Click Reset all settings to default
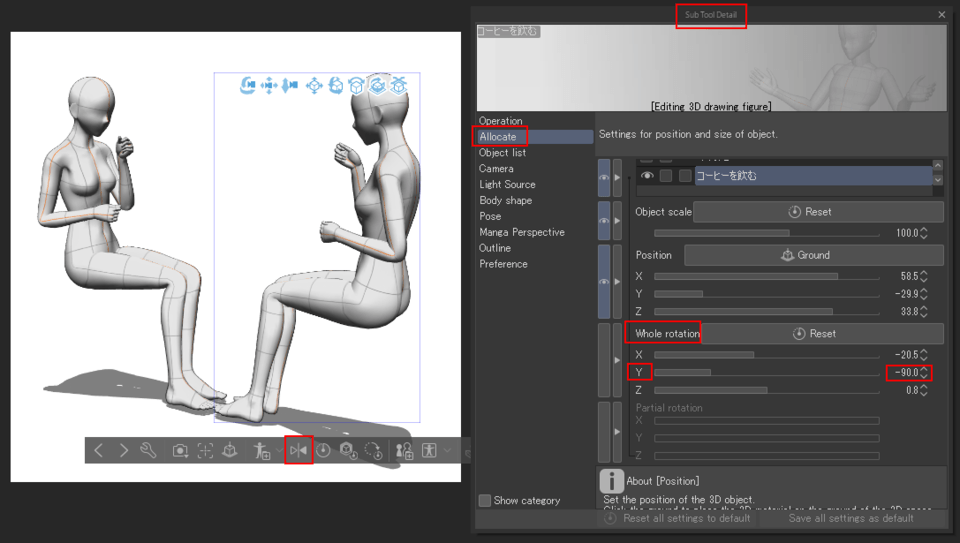Image resolution: width=960 pixels, height=543 pixels. click(x=678, y=519)
